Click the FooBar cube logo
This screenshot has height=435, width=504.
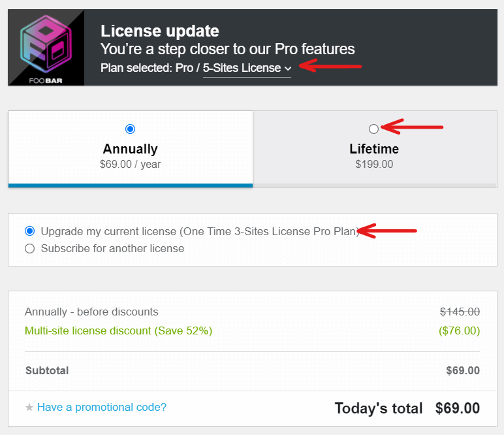click(46, 48)
